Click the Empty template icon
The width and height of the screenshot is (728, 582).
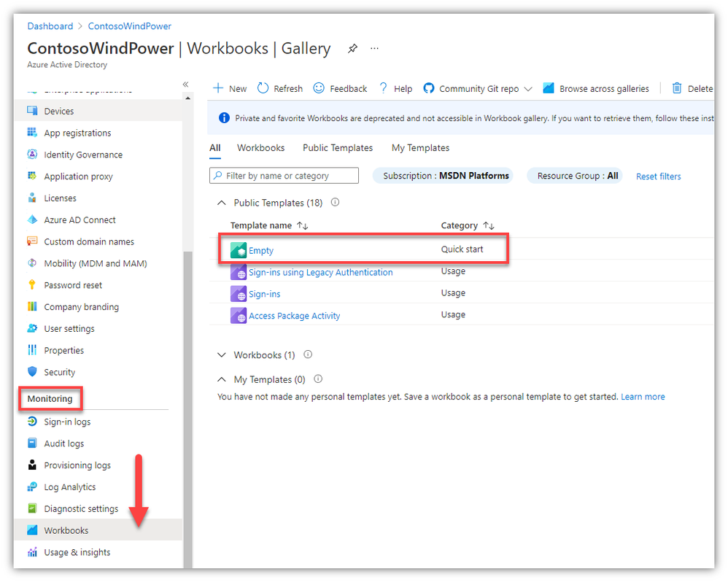tap(239, 250)
